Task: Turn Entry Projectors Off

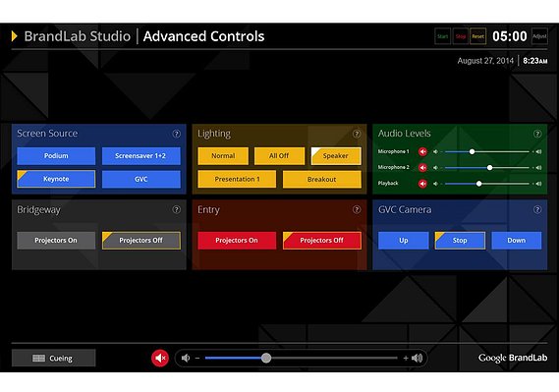Action: pos(322,240)
